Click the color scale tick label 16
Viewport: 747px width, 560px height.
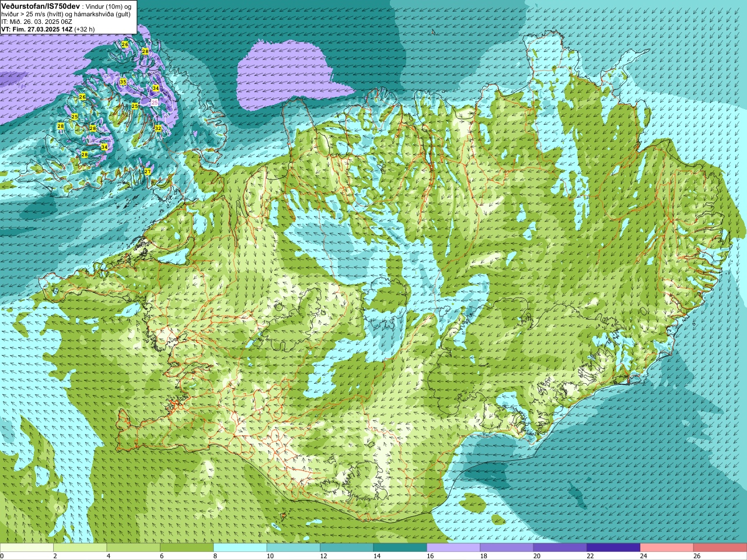(430, 556)
